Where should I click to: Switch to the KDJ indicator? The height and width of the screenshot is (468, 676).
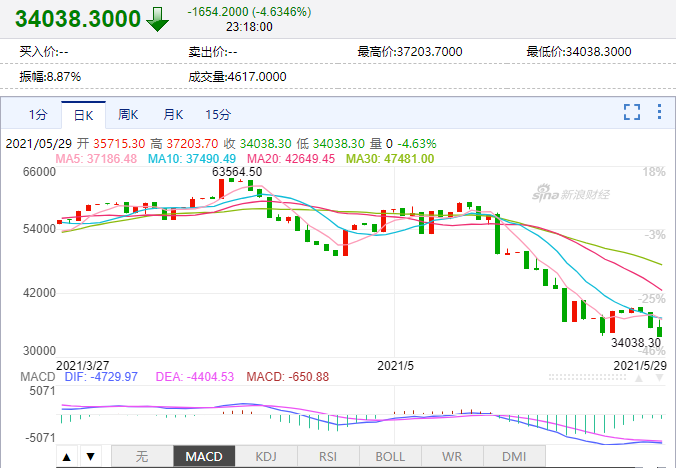(x=266, y=457)
